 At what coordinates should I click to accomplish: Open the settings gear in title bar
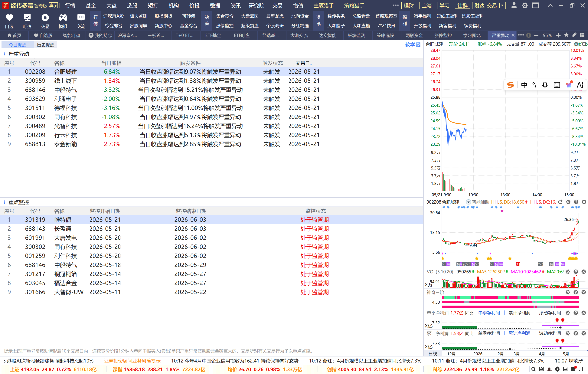click(x=524, y=5)
